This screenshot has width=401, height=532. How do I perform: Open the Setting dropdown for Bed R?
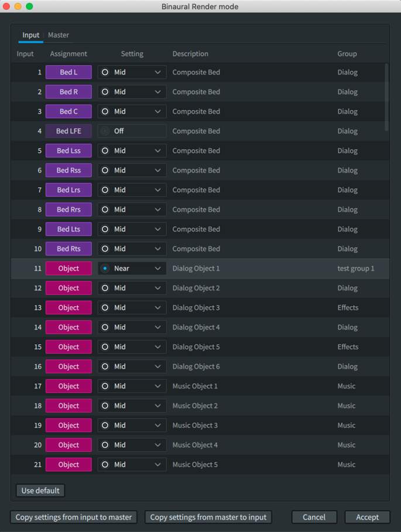point(157,92)
